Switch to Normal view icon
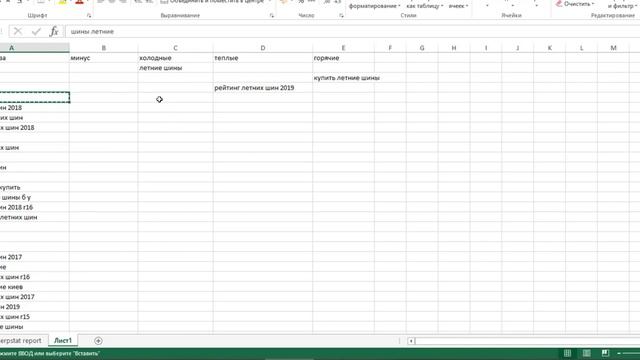Screen dimensions: 640x360 click(567, 353)
